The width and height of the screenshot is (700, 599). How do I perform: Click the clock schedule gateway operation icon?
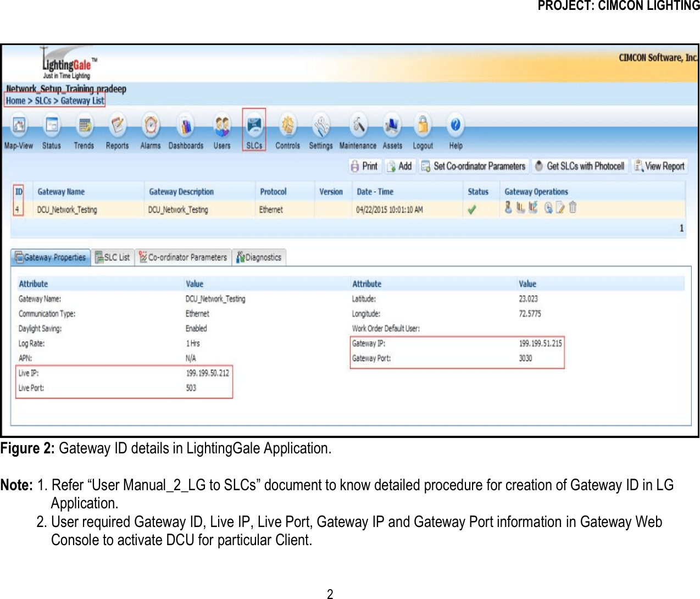(x=548, y=208)
